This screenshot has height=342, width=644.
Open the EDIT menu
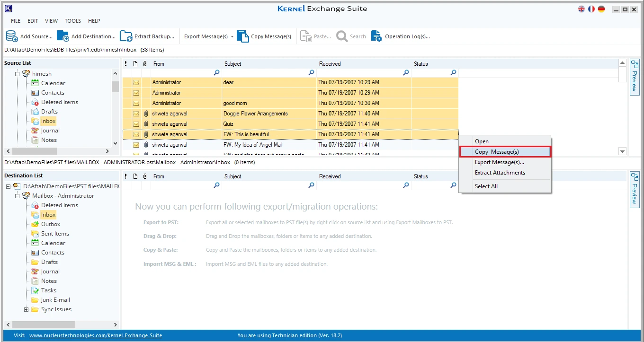[x=33, y=21]
